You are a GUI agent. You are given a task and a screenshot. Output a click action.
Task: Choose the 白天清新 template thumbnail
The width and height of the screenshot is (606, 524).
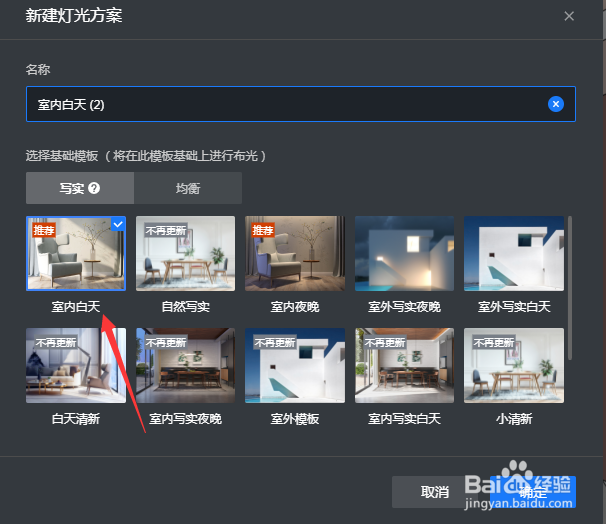(x=76, y=366)
